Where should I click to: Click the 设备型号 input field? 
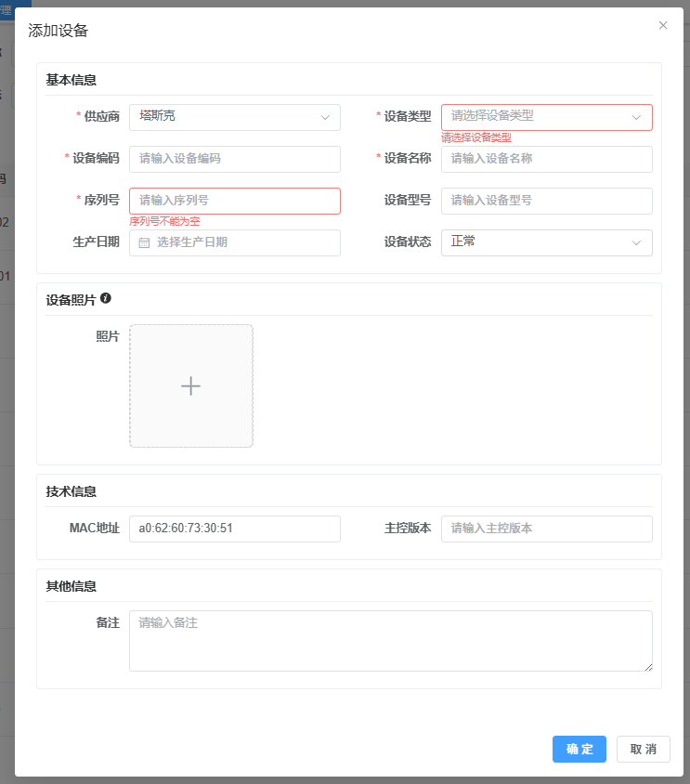click(x=546, y=201)
